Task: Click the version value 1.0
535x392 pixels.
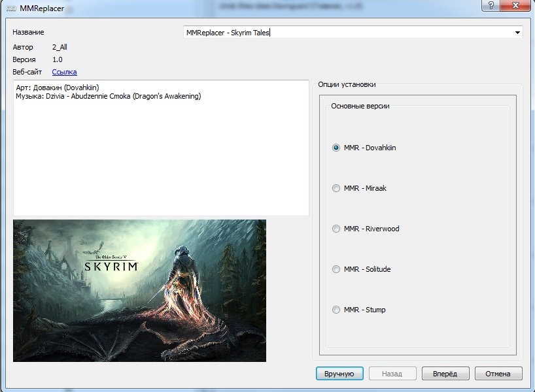Action: [58, 59]
